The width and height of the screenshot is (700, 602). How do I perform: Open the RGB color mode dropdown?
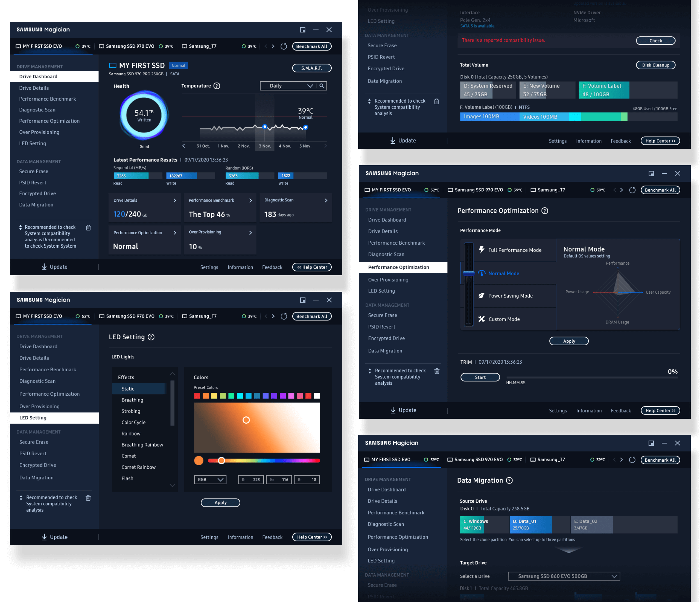(210, 479)
